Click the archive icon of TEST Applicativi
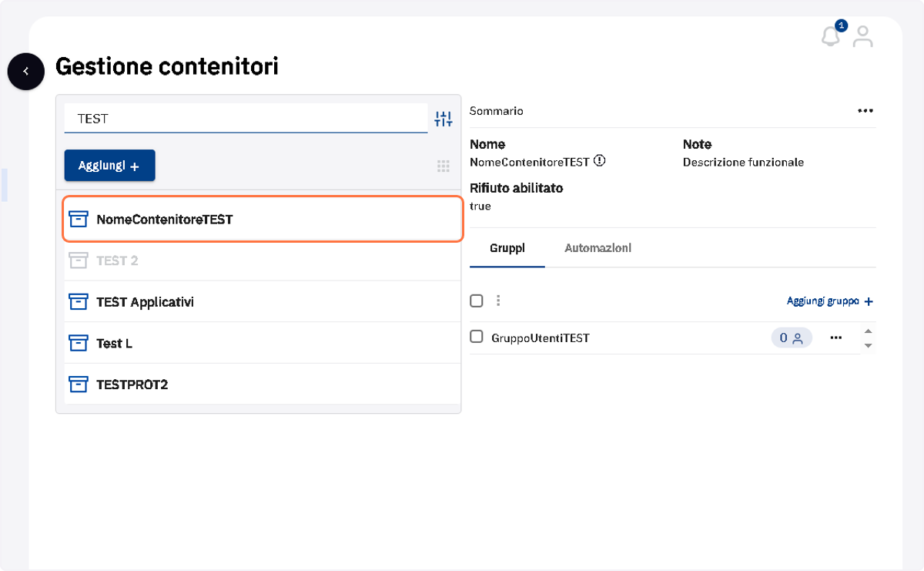 point(78,302)
